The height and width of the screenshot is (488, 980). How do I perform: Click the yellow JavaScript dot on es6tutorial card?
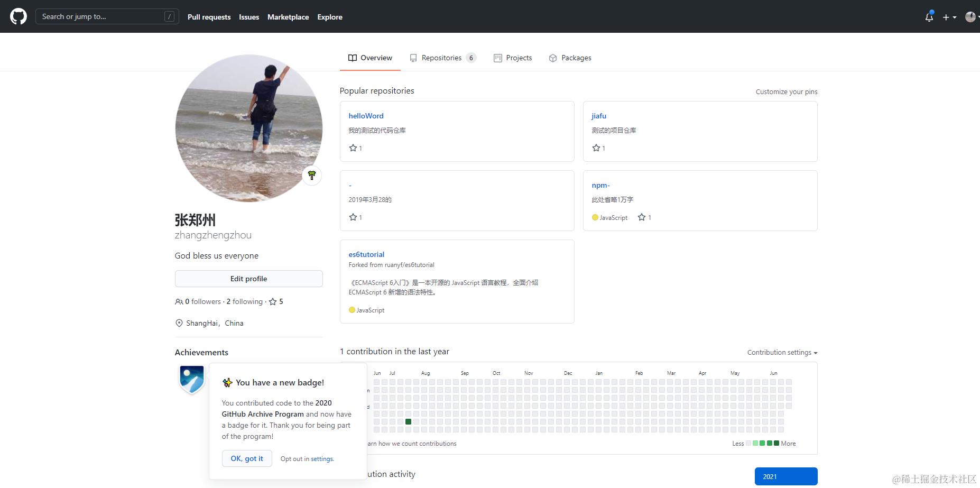(x=352, y=310)
